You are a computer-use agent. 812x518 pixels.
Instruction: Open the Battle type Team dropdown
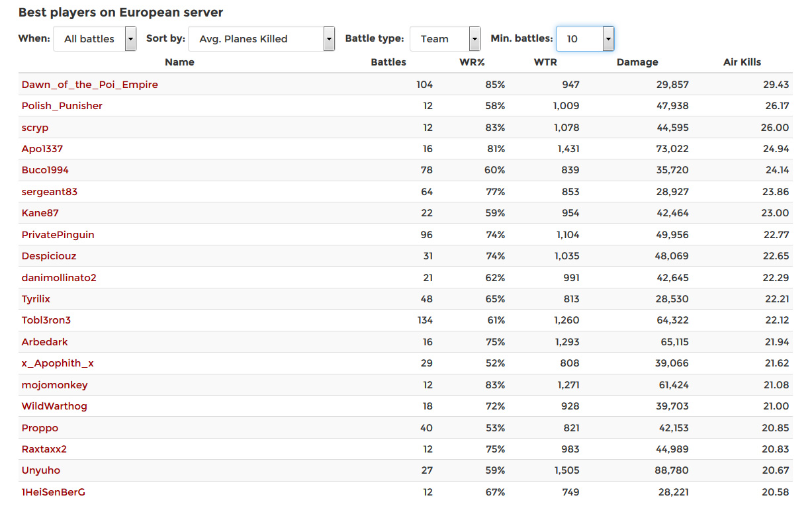coord(445,39)
